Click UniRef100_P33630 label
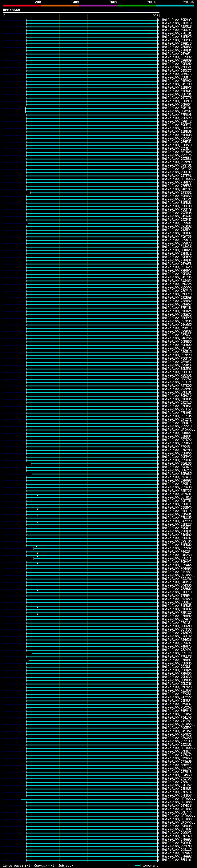This screenshot has width=197, height=868. pos(177,487)
